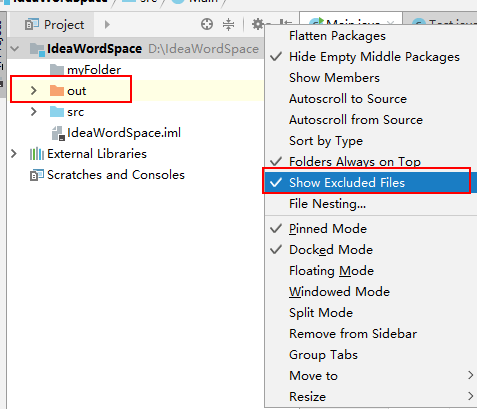Image resolution: width=477 pixels, height=409 pixels.
Task: Click the locate/scroll from source crosshair icon
Action: (x=207, y=24)
